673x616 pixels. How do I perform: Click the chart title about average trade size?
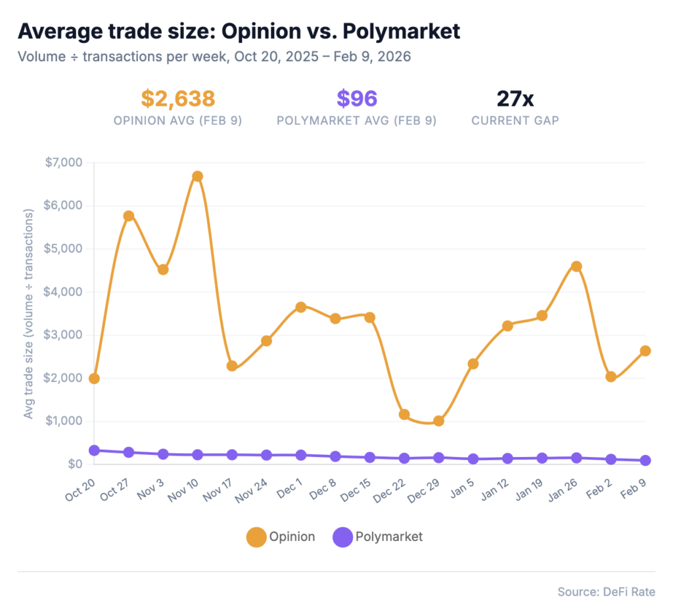[239, 31]
